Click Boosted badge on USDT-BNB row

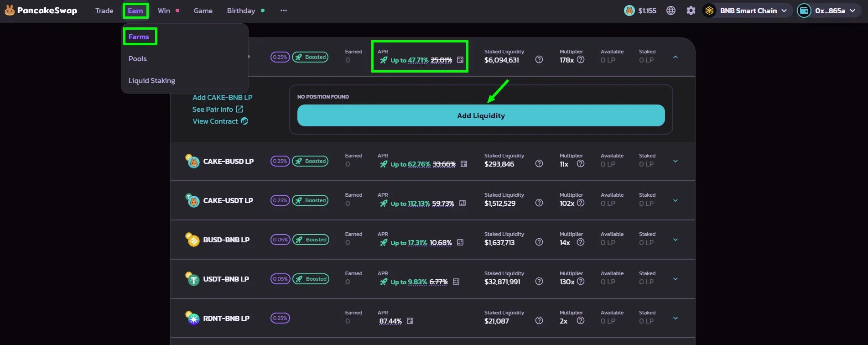click(x=311, y=279)
